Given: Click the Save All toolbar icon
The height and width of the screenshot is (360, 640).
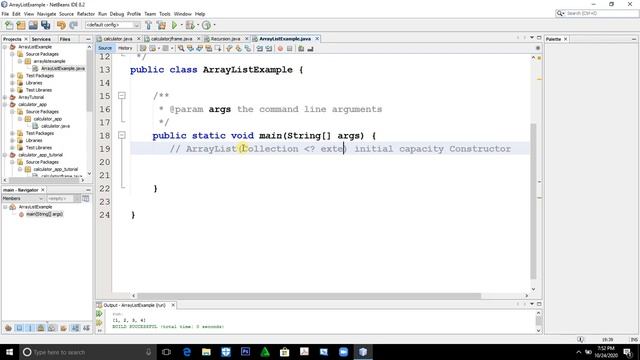Looking at the screenshot, I should [x=45, y=25].
